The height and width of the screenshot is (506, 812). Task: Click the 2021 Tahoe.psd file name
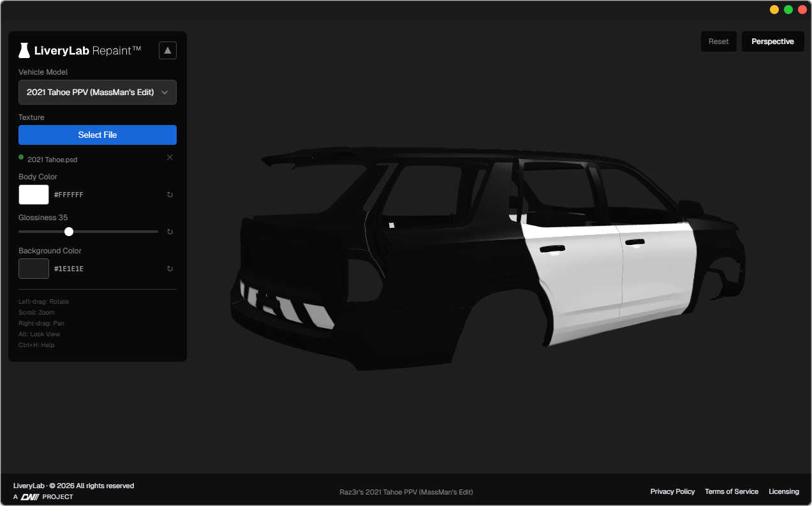point(52,160)
